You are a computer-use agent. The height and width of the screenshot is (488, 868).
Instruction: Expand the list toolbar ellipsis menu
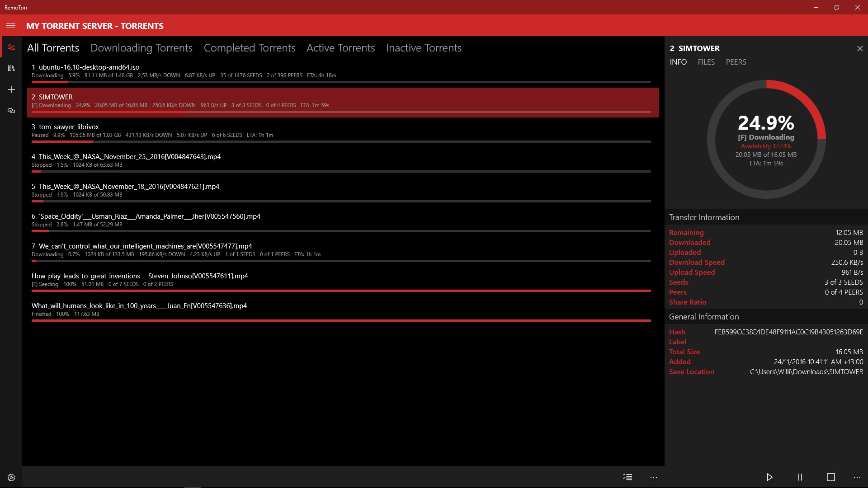pyautogui.click(x=653, y=477)
